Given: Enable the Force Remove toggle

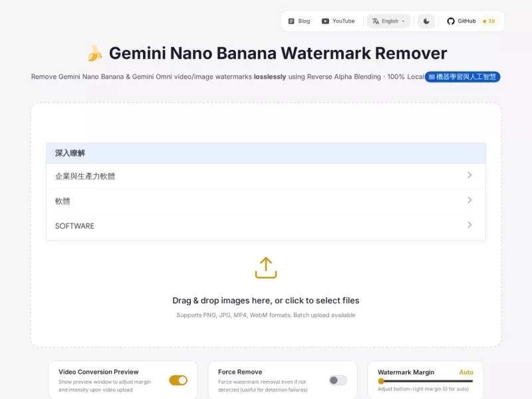Looking at the screenshot, I should click(338, 380).
